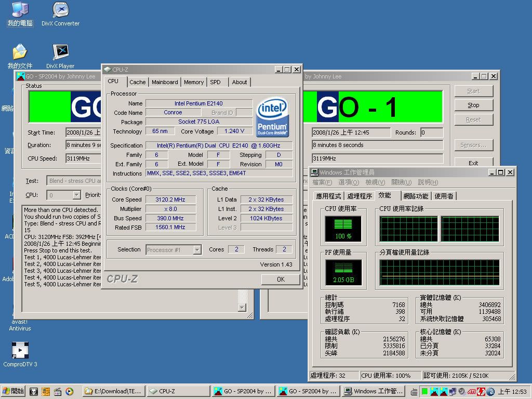Screen dimensions: 532x399
Task: Click the Bus Speed value 390.0 MHz
Action: [x=170, y=218]
